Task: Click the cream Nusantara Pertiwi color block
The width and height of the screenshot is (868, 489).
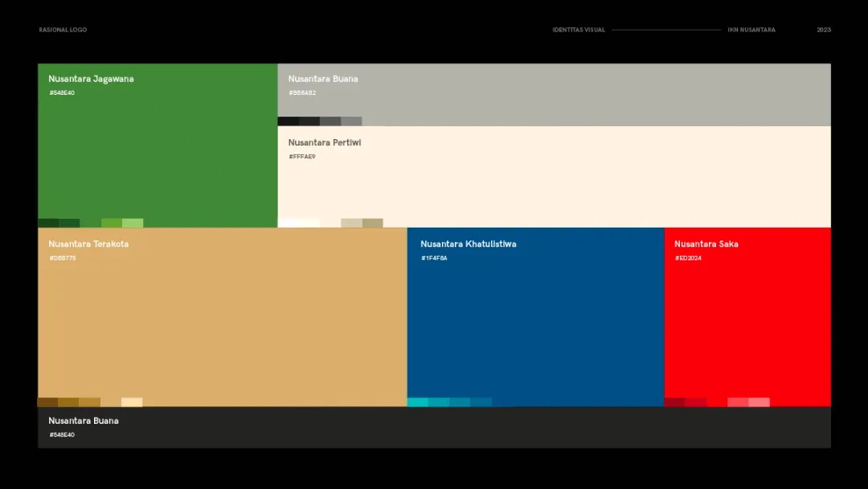Action: [554, 177]
